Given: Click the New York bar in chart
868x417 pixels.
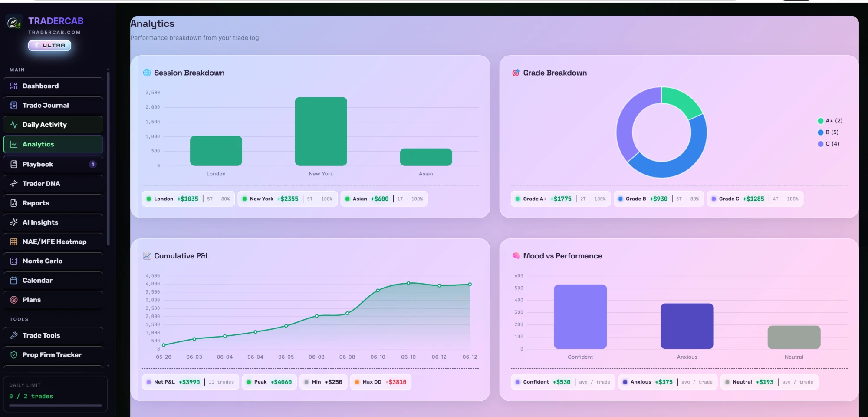Looking at the screenshot, I should (321, 131).
